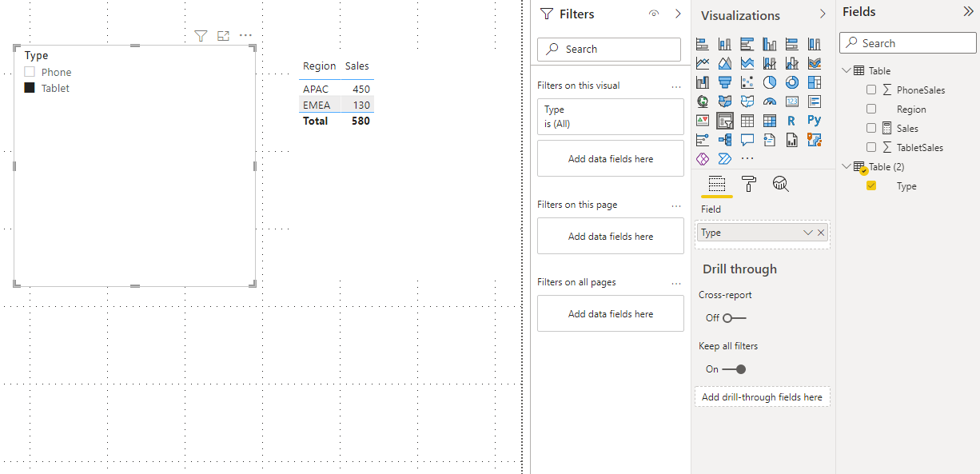The height and width of the screenshot is (474, 980).
Task: Select the R script visual
Action: [x=792, y=121]
